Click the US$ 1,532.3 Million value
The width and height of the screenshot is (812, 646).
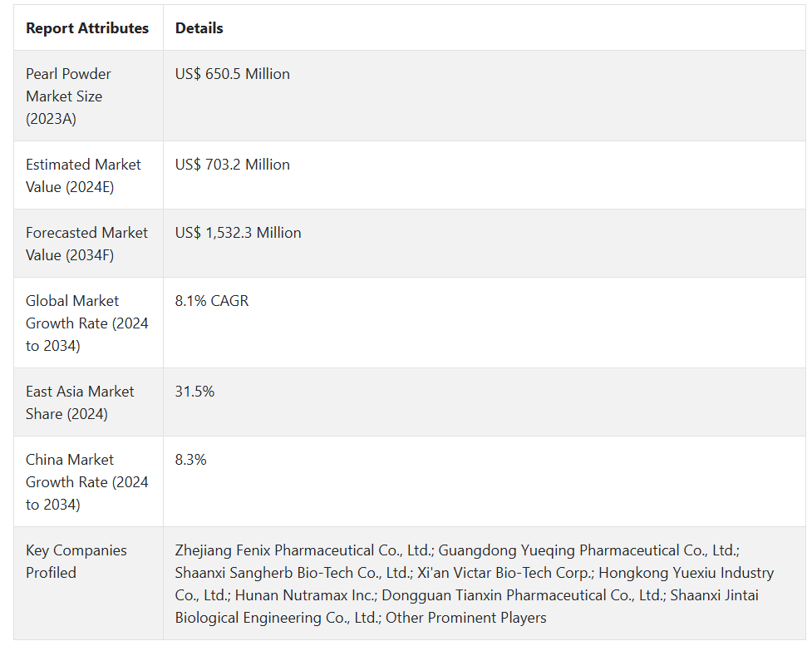coord(238,233)
